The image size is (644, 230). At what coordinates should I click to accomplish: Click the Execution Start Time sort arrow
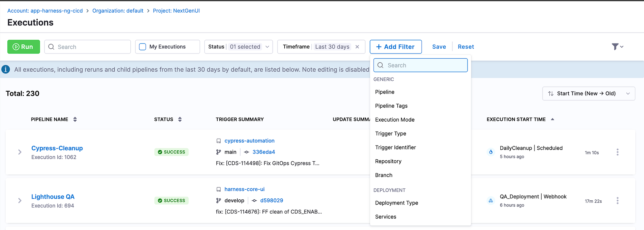(553, 119)
